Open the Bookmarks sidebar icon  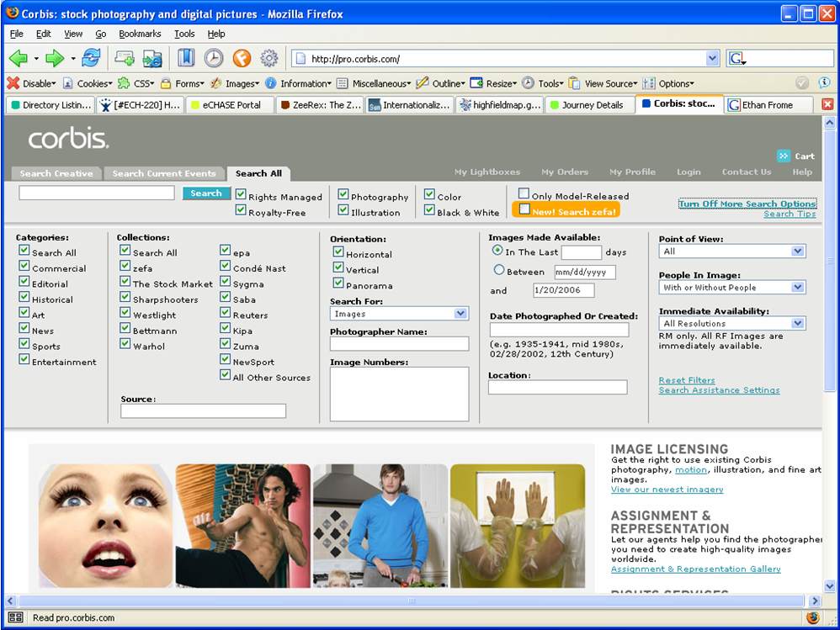(186, 58)
